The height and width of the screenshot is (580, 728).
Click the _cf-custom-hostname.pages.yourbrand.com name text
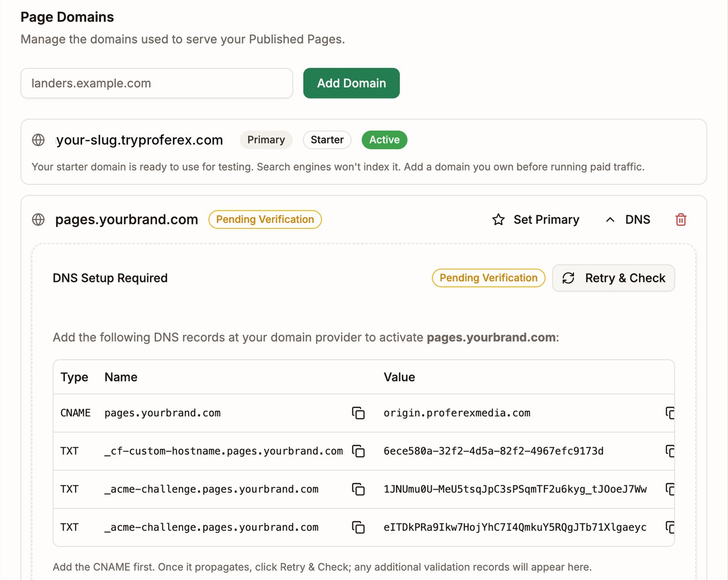point(223,451)
